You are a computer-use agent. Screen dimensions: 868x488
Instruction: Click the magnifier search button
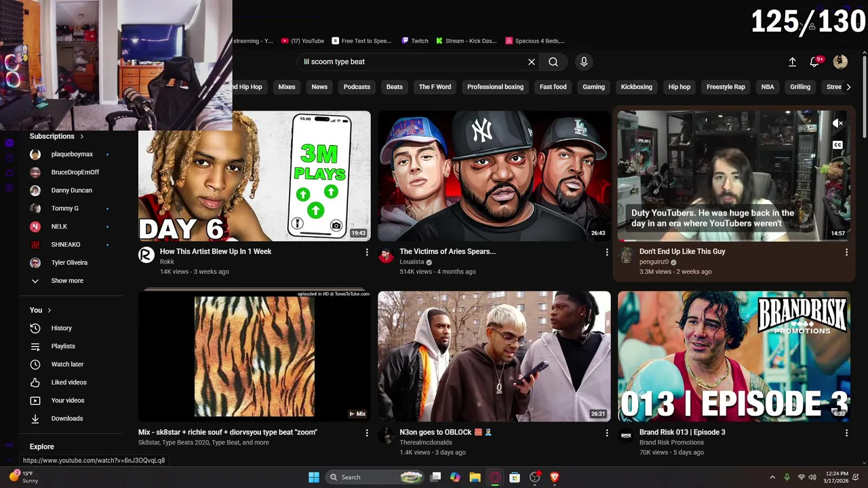pos(553,62)
